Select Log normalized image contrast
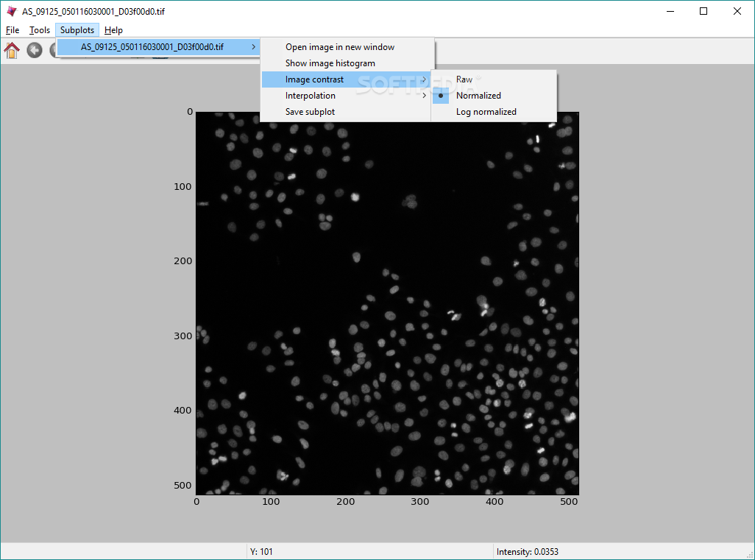Screen dimensions: 755x560 point(494,112)
